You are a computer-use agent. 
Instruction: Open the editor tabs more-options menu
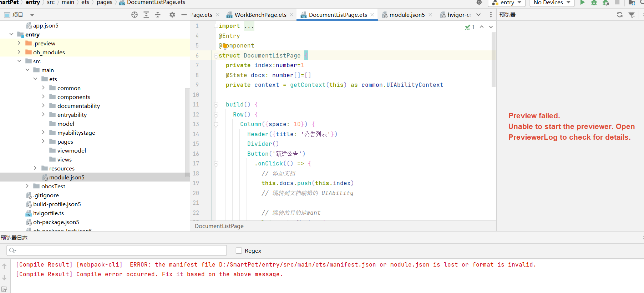tap(491, 15)
